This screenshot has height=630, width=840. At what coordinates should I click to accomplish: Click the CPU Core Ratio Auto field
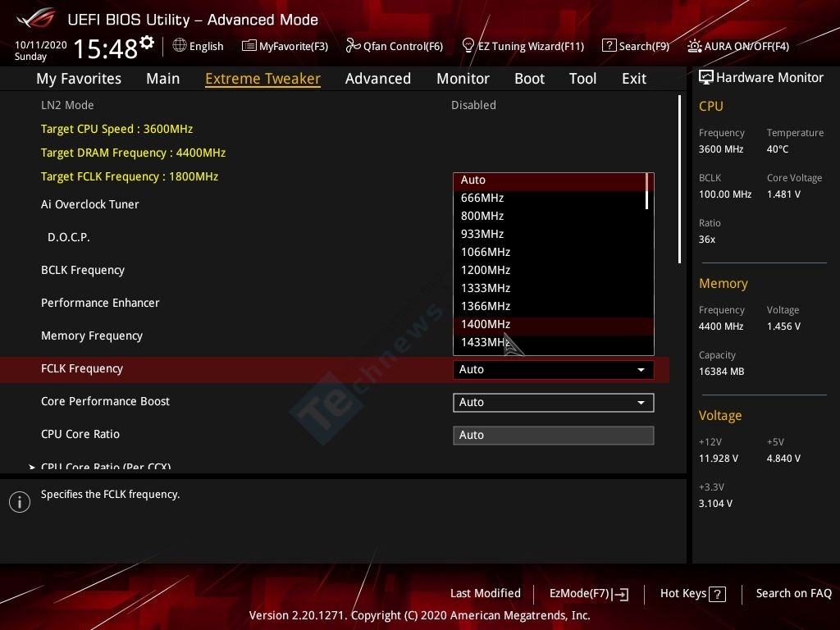(x=554, y=436)
